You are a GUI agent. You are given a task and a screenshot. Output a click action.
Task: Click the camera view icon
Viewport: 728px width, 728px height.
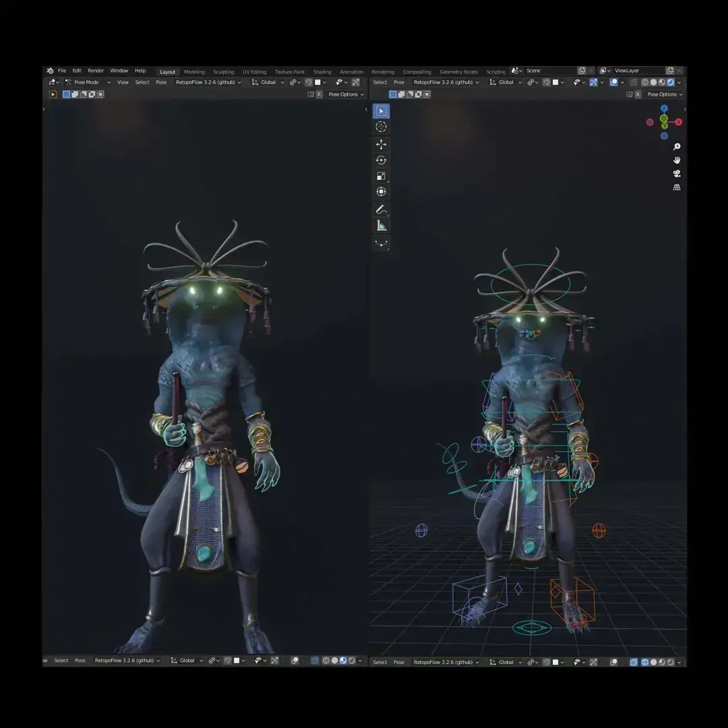coord(677,174)
